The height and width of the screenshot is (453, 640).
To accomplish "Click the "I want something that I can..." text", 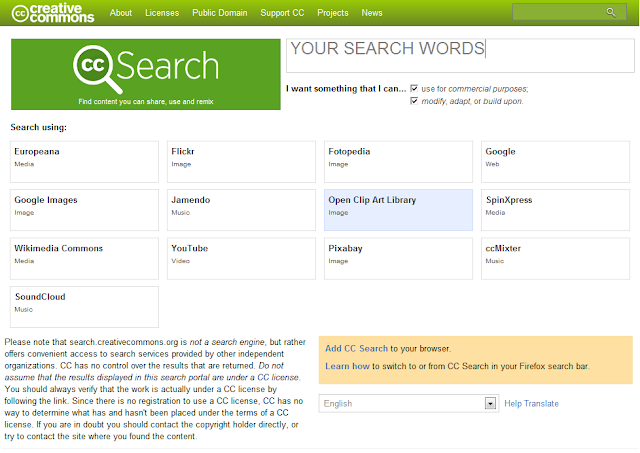I will [x=346, y=89].
